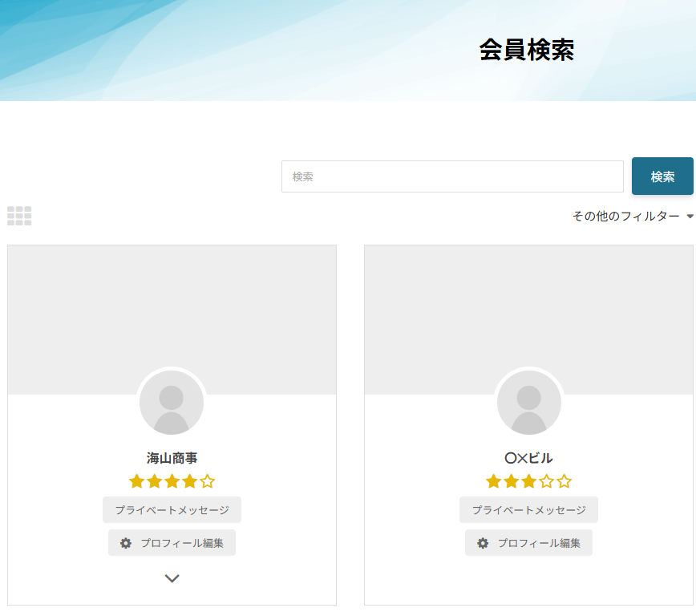Screen dimensions: 696x616
Task: Click the empty fifth star of ○×ビル
Action: (564, 481)
